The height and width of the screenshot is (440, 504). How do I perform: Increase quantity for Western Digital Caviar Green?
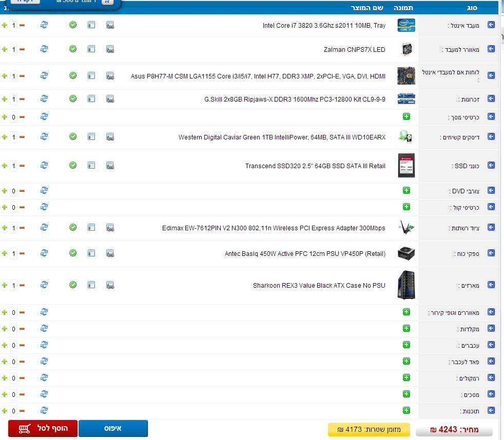5,137
